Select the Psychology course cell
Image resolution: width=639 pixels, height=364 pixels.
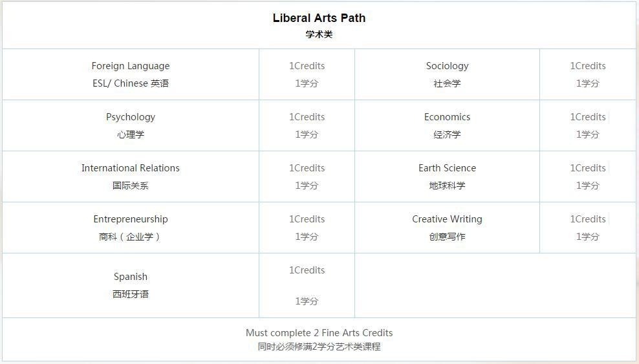pyautogui.click(x=131, y=125)
